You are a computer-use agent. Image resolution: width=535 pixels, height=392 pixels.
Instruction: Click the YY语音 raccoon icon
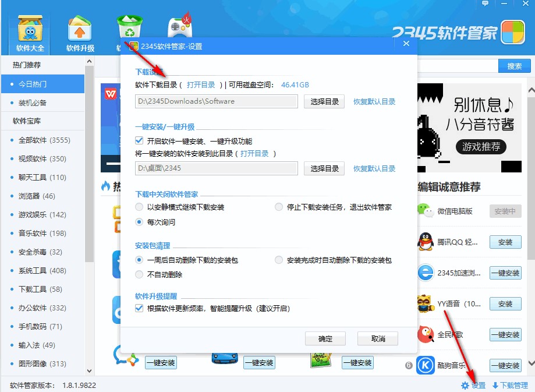click(425, 303)
